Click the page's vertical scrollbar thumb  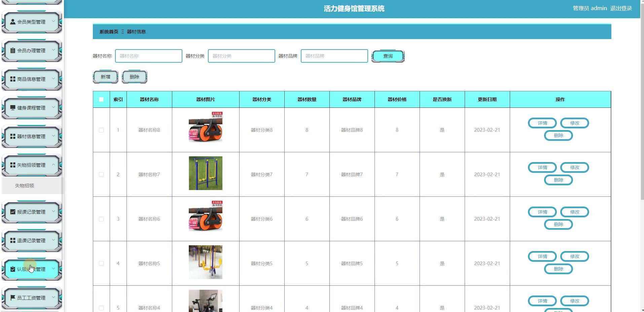click(x=642, y=101)
